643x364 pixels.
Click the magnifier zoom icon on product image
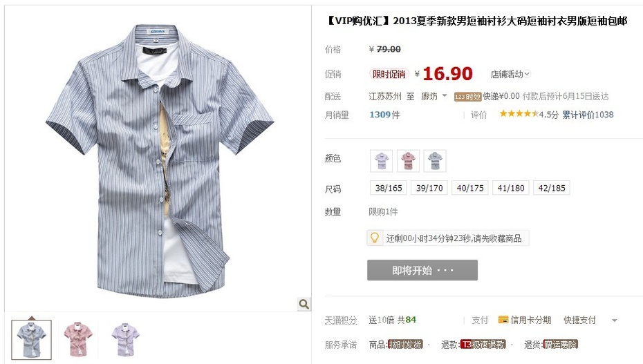(304, 304)
